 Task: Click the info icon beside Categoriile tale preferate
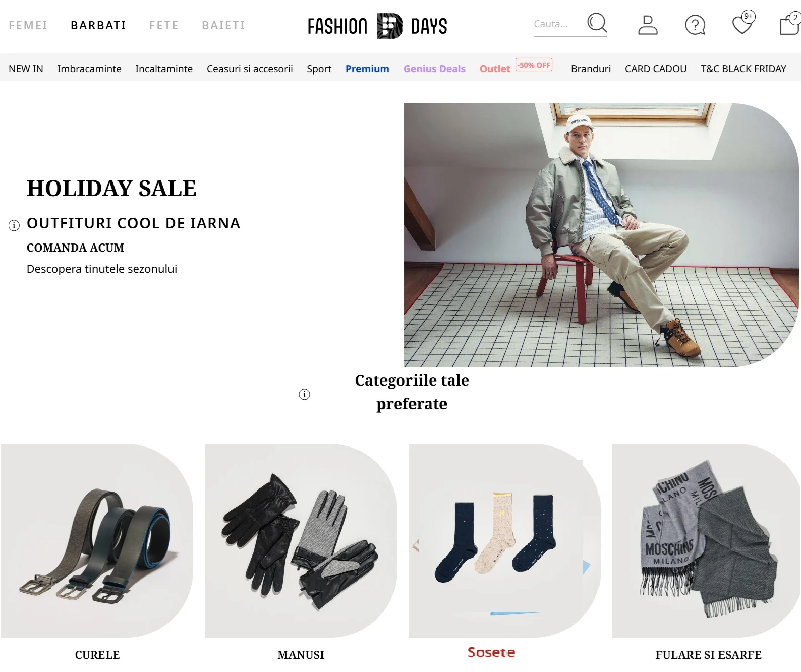coord(304,394)
